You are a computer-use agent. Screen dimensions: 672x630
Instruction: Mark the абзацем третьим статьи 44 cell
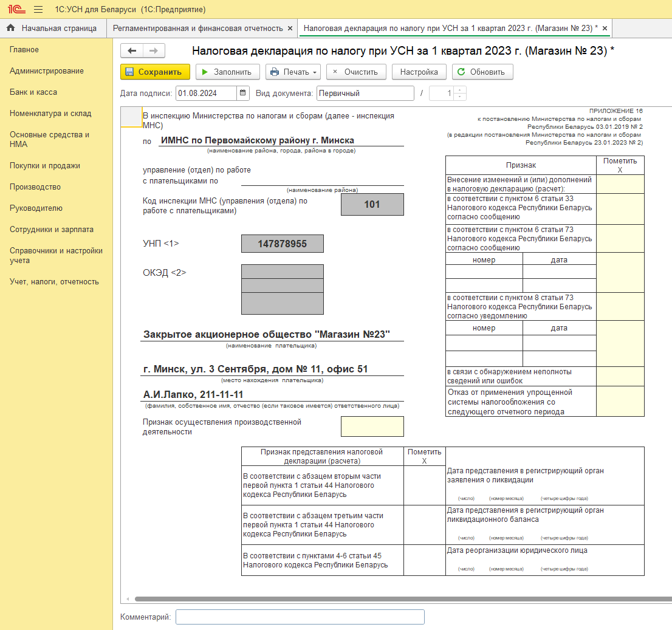point(424,525)
